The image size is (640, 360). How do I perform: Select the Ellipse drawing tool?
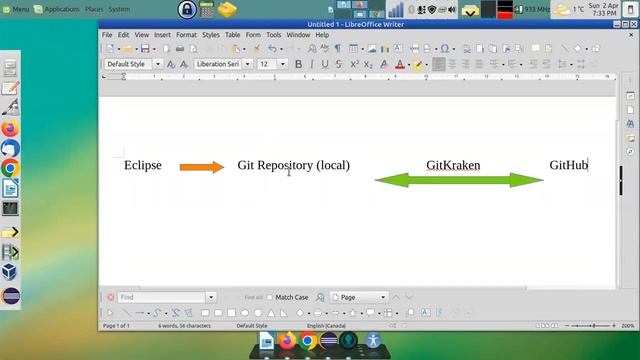245,313
